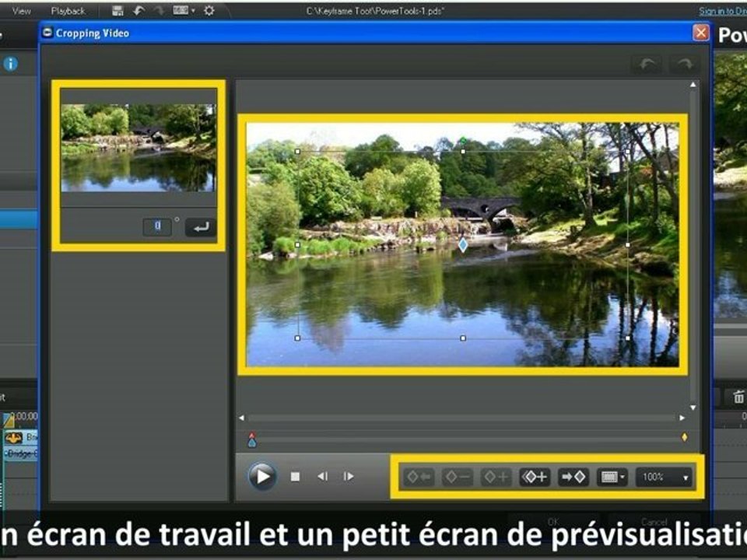747x560 pixels.
Task: Click the keyframe timeline track
Action: pyautogui.click(x=468, y=439)
